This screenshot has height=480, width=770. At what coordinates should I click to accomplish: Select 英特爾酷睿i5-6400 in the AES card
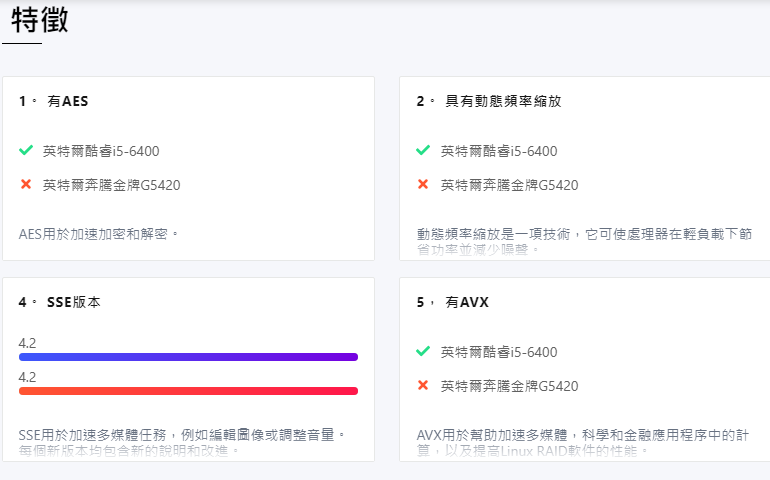(x=101, y=151)
